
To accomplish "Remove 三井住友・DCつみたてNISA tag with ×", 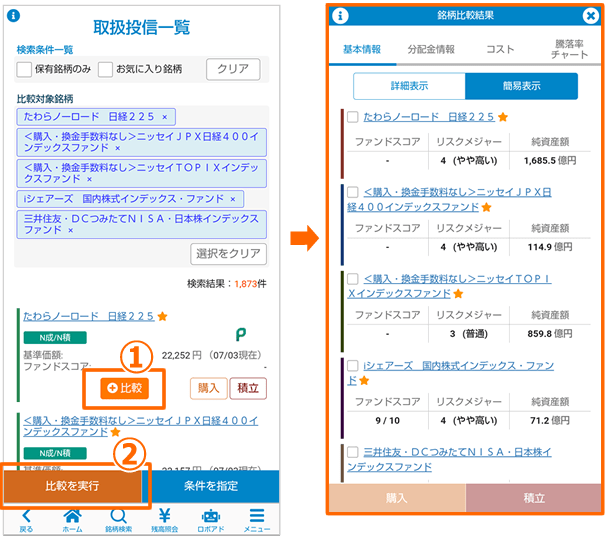I will (70, 230).
